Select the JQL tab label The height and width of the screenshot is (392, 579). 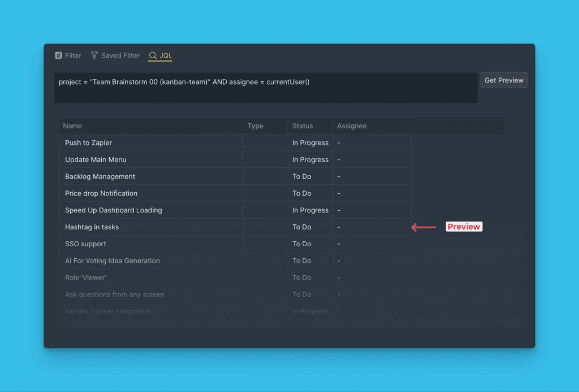[166, 55]
